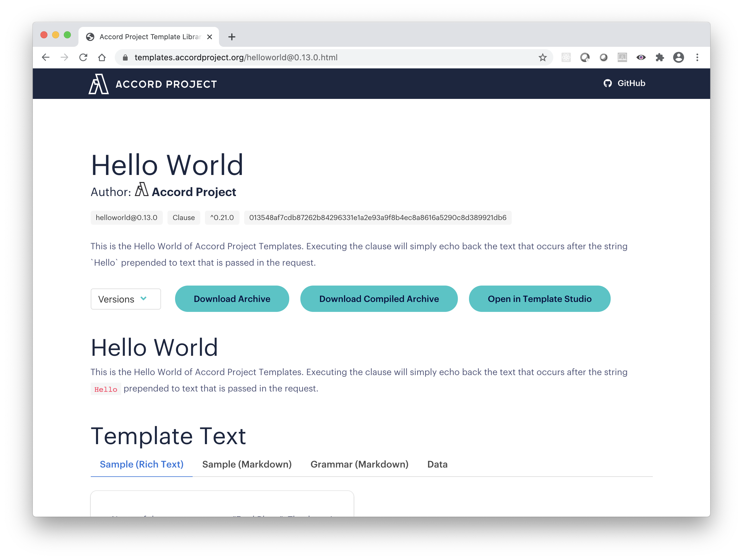
Task: Click the picture frame extension icon
Action: pos(622,58)
